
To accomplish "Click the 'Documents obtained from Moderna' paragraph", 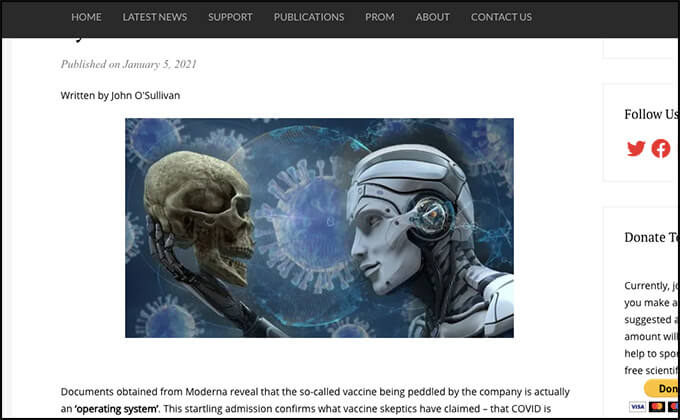I will click(315, 400).
